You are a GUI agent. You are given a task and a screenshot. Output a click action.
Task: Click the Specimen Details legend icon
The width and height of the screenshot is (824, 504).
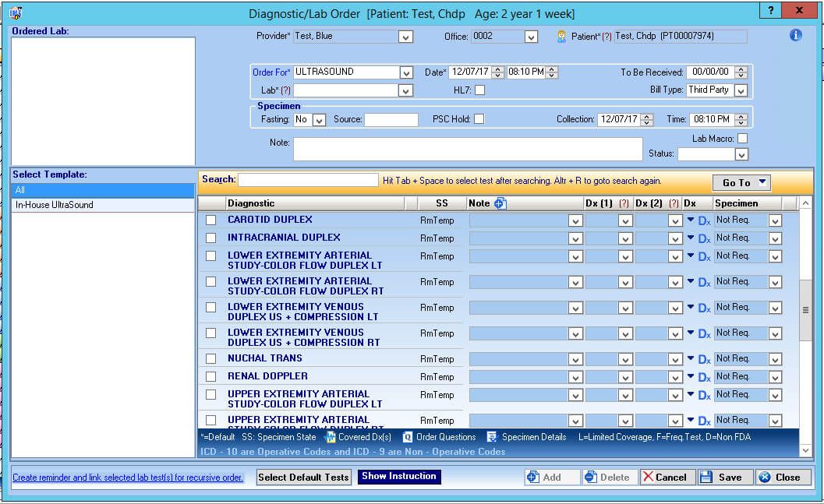tap(492, 437)
